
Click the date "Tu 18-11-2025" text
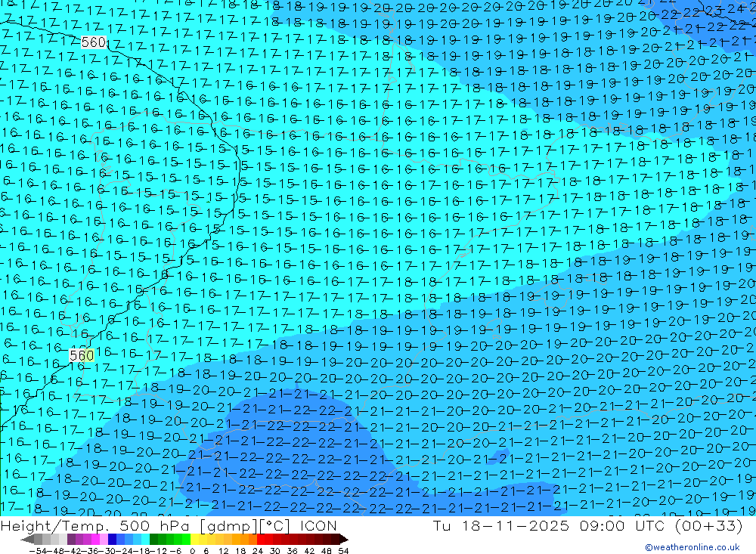[x=501, y=525]
